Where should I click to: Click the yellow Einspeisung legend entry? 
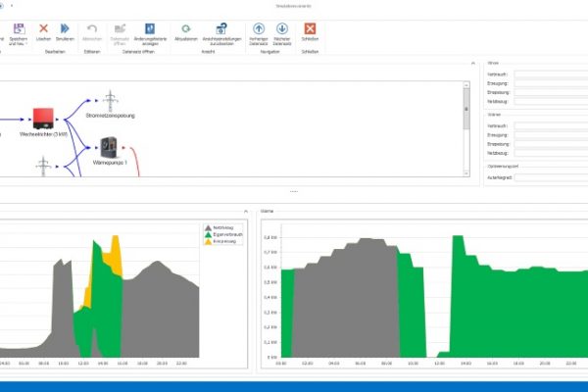(220, 241)
